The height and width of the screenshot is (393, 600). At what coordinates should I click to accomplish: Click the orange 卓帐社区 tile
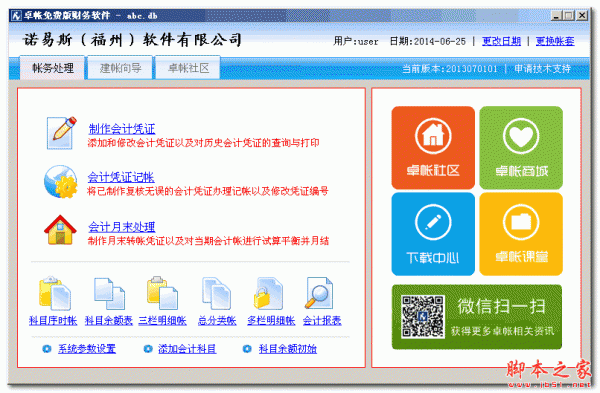(x=433, y=148)
